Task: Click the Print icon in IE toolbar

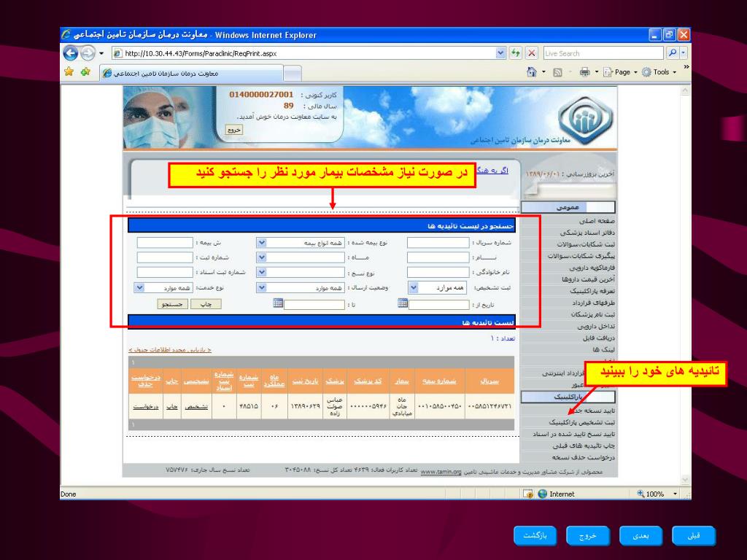Action: 584,72
